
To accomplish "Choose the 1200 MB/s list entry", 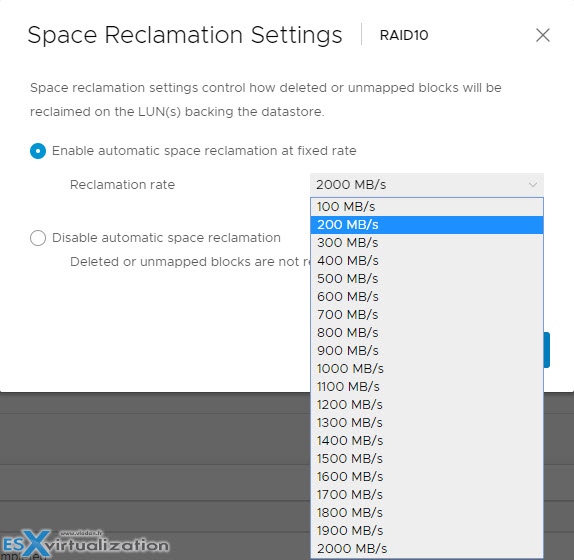I will [x=427, y=405].
